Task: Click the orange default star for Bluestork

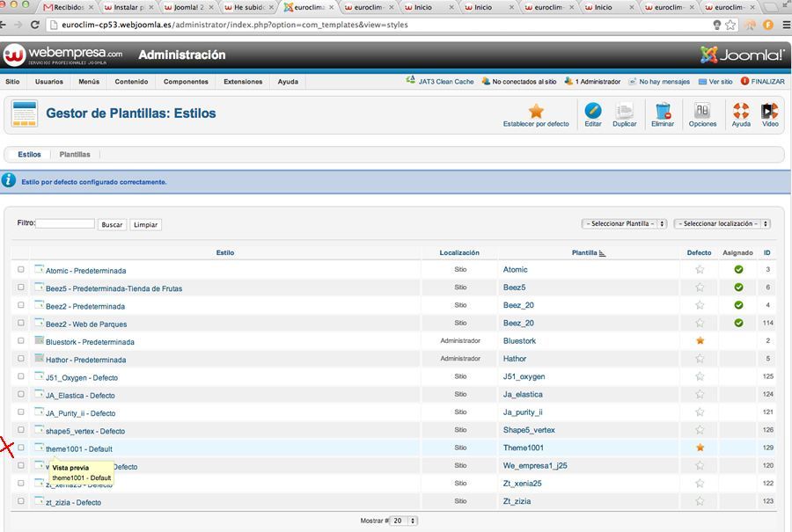Action: (x=700, y=340)
